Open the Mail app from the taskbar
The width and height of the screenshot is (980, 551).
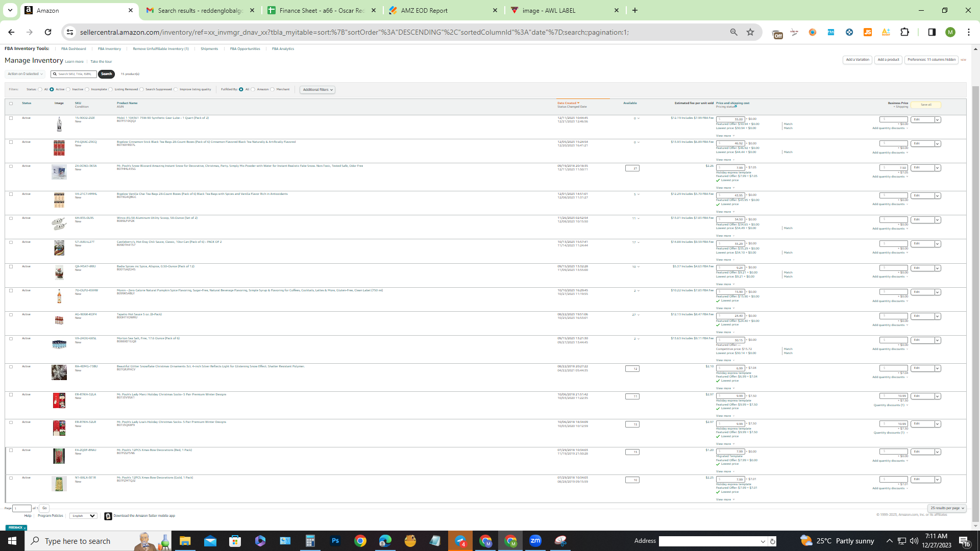[x=210, y=541]
